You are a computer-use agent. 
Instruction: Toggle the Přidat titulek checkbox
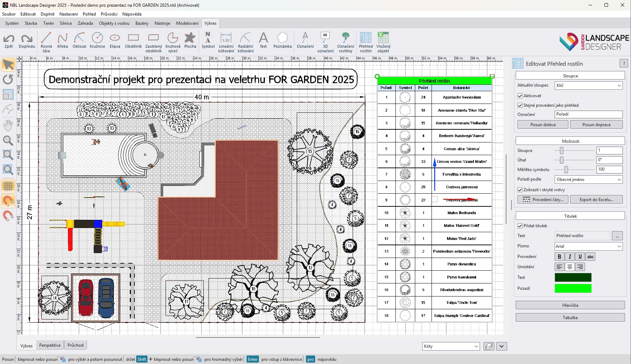tap(520, 226)
